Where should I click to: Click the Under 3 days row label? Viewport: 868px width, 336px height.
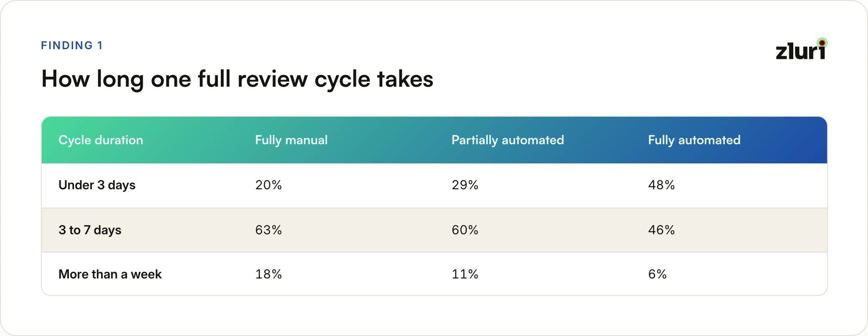tap(97, 185)
